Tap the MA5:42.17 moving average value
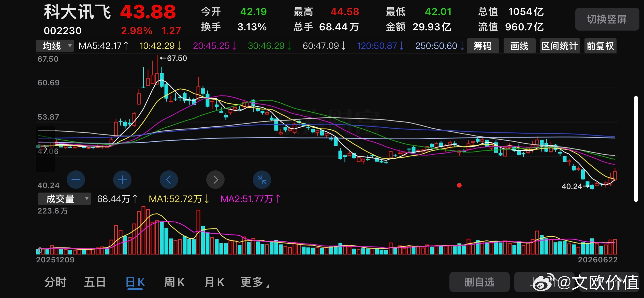The width and height of the screenshot is (644, 298). pos(104,46)
